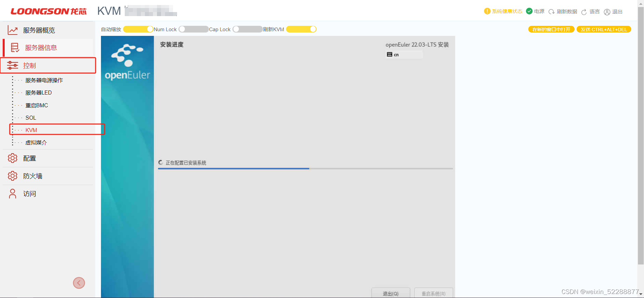The image size is (644, 298).
Task: Expand the 防火墙 menu section
Action: (x=48, y=176)
